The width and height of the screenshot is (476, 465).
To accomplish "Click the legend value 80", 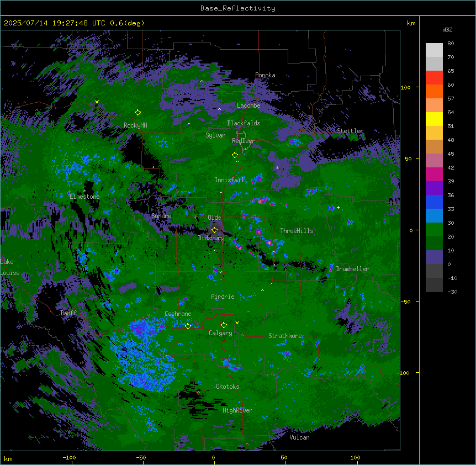I will coord(451,44).
